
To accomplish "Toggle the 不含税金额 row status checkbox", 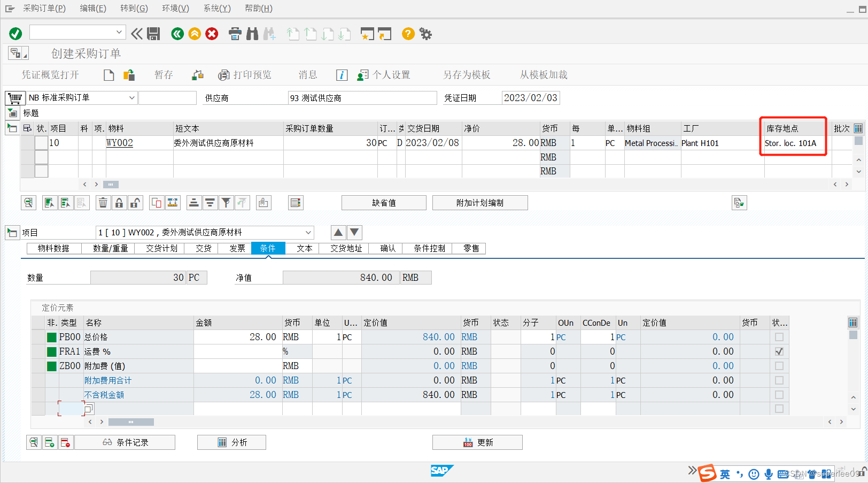I will 779,395.
